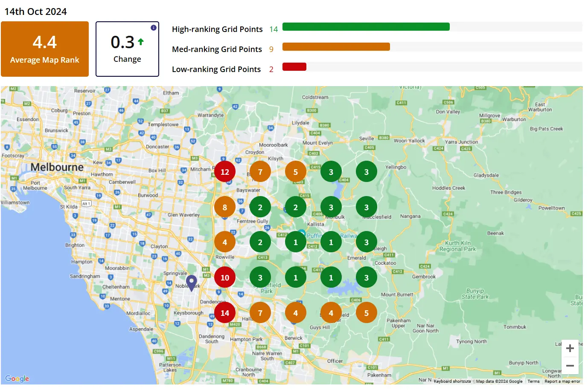Viewport: 588px width, 390px height.
Task: Click the Bunyip State Park label
Action: point(475,294)
